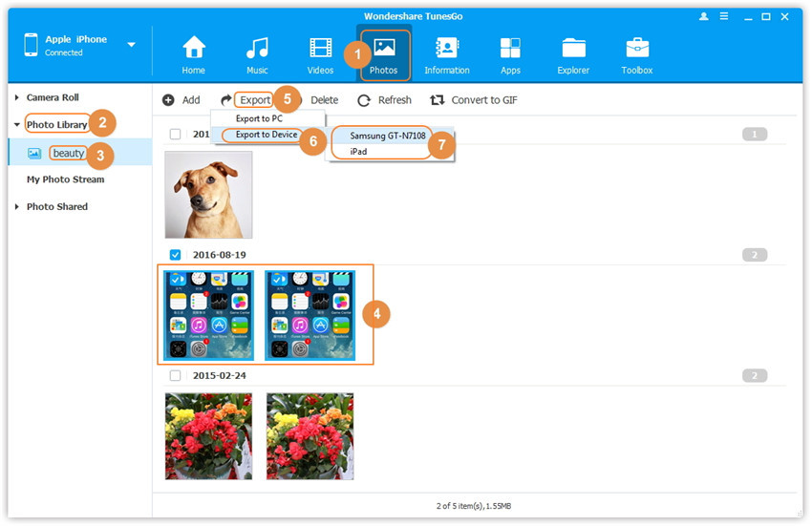This screenshot has width=812, height=526.
Task: Click the user account icon in title bar
Action: click(x=704, y=16)
